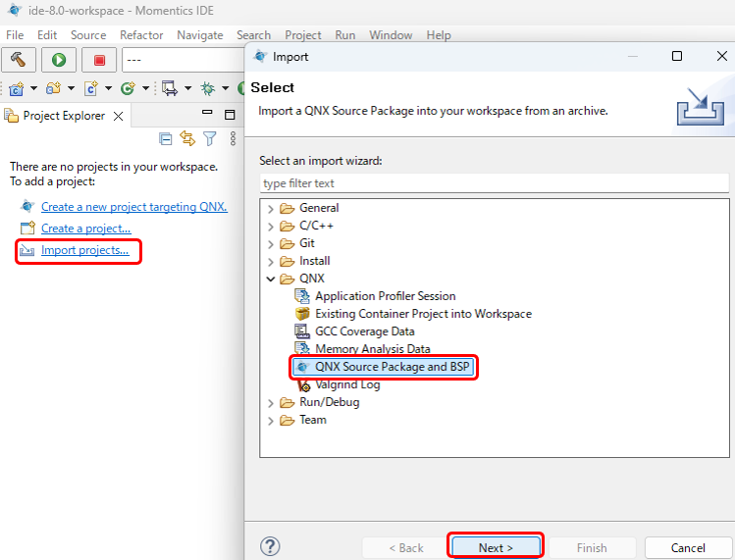This screenshot has width=735, height=560.
Task: Open the Navigate menu
Action: pos(199,35)
